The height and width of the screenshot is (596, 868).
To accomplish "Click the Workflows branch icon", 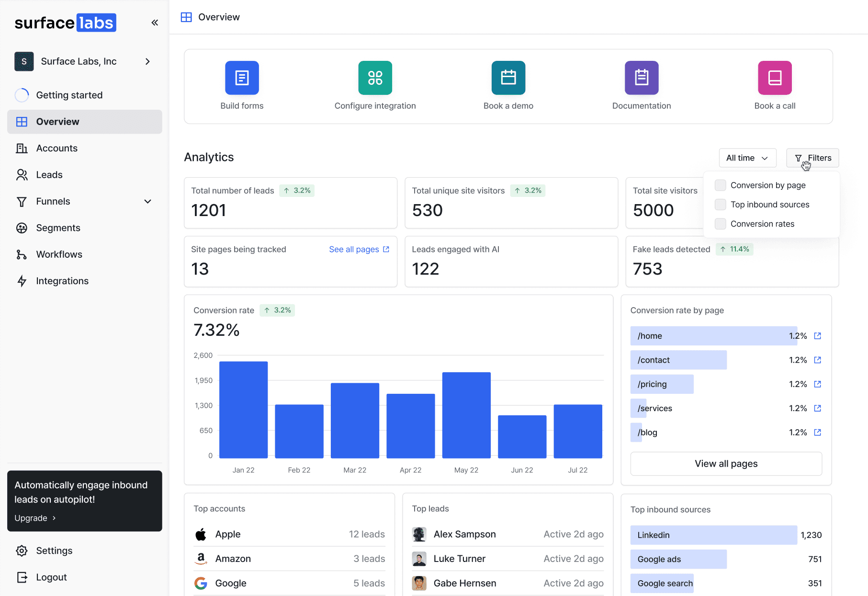I will click(22, 254).
